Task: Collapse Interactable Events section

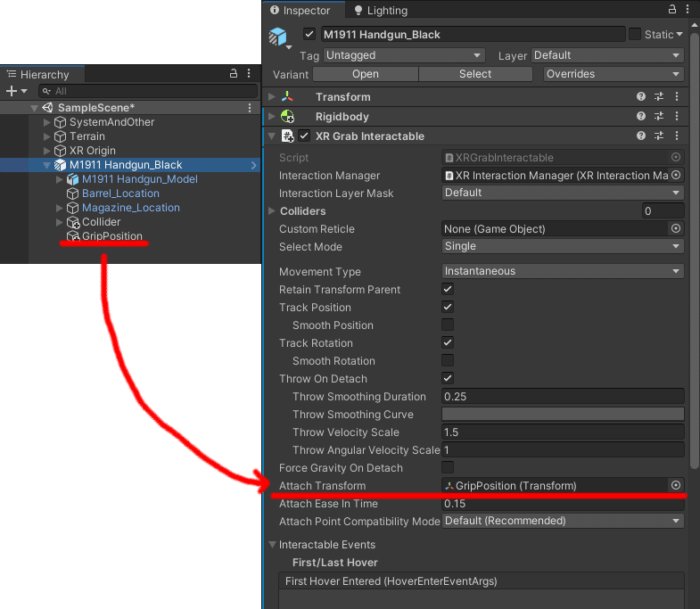Action: pos(272,545)
